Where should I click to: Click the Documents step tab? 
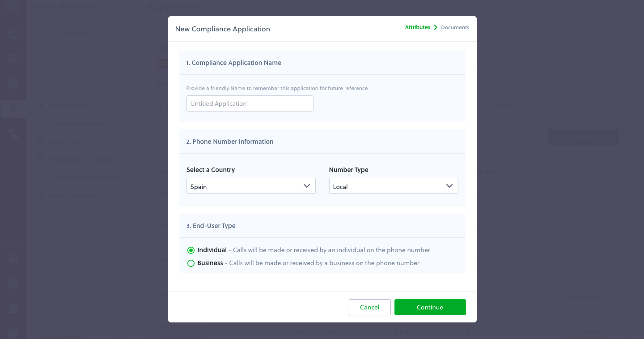(455, 27)
